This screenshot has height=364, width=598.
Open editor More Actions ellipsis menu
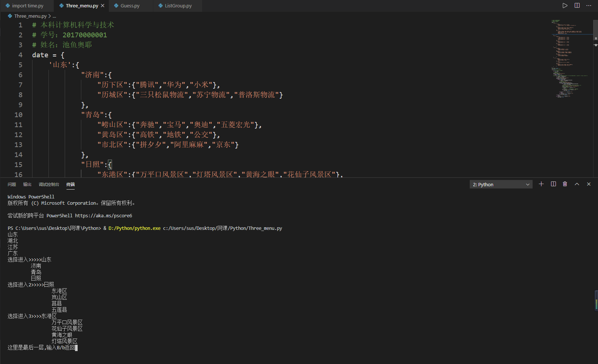[589, 6]
